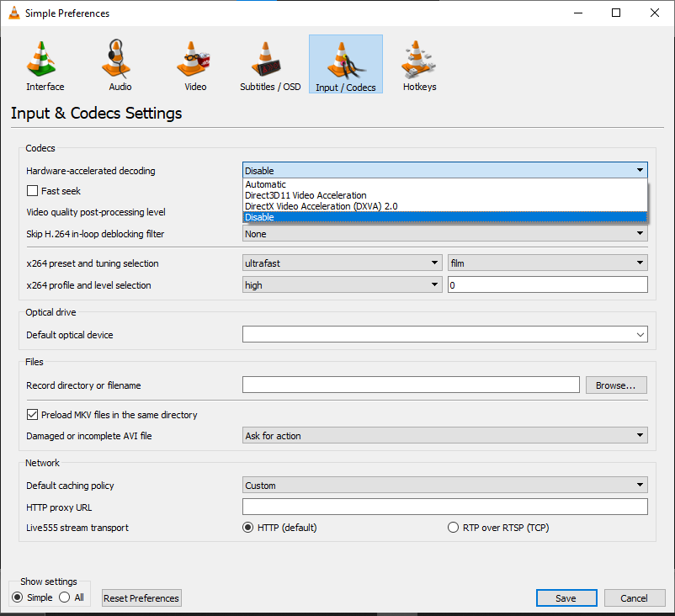Viewport: 675px width, 616px height.
Task: Expand the Default optical device combo box
Action: tap(444, 334)
